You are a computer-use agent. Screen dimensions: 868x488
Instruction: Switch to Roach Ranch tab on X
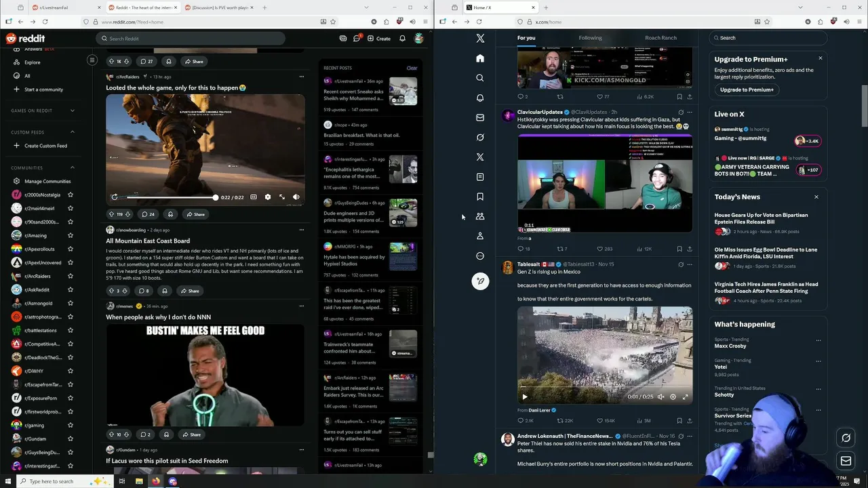tap(660, 38)
